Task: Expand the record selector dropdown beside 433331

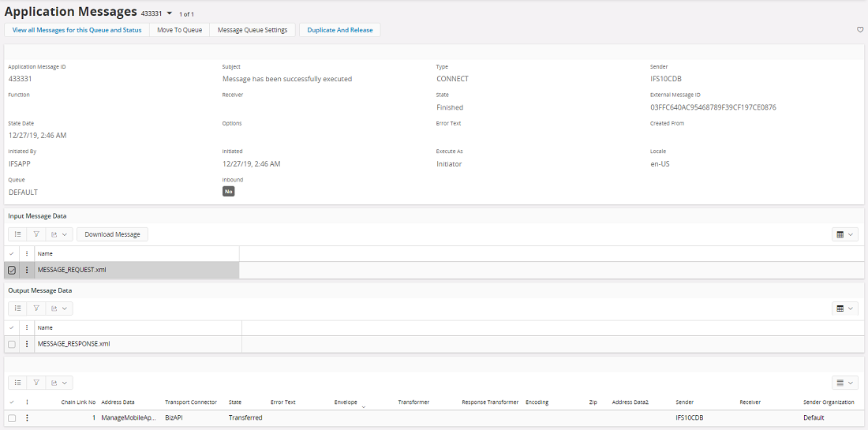Action: (x=169, y=13)
